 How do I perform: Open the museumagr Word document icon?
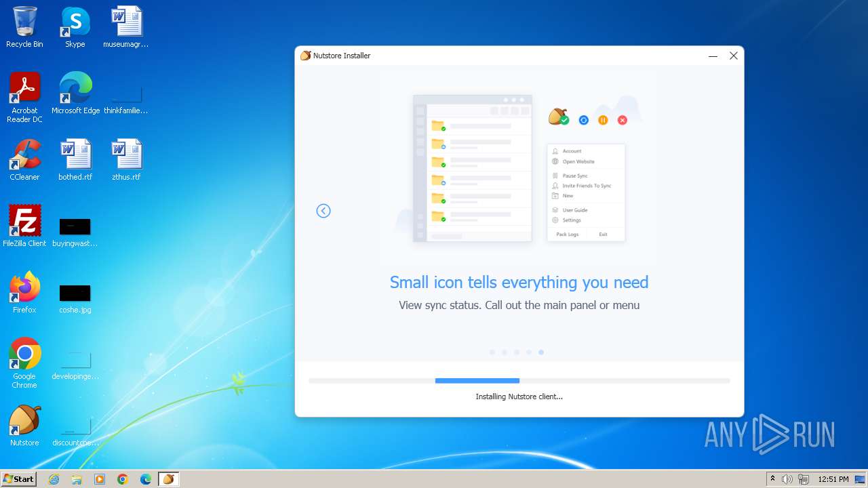(x=126, y=27)
